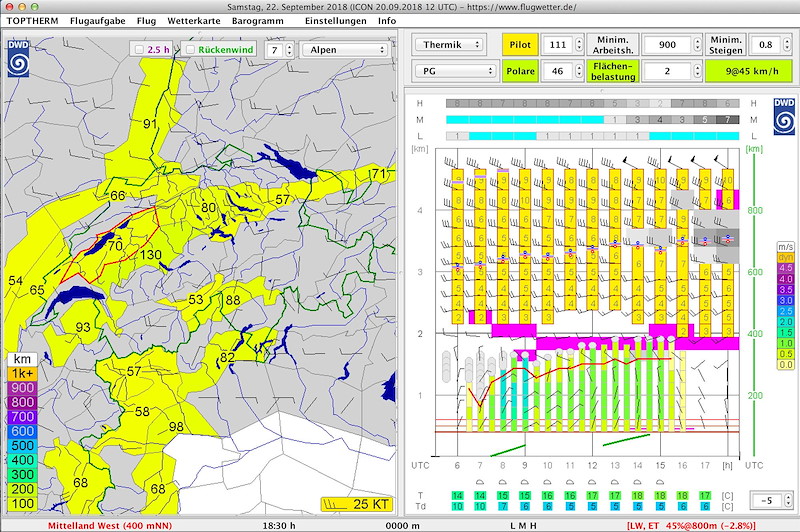Click the DWD logo on the chart
The height and width of the screenshot is (532, 800).
[x=784, y=116]
